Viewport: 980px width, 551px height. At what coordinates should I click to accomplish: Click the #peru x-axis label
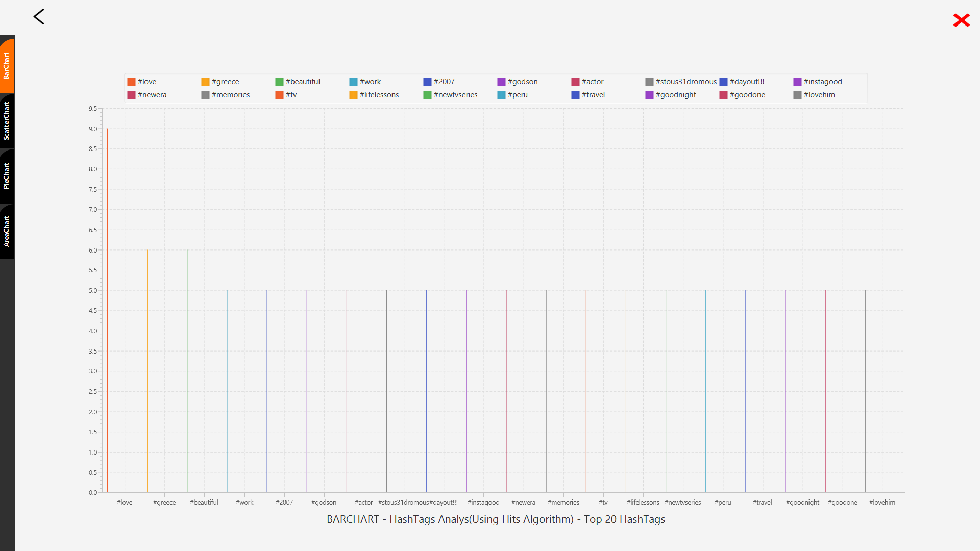723,503
